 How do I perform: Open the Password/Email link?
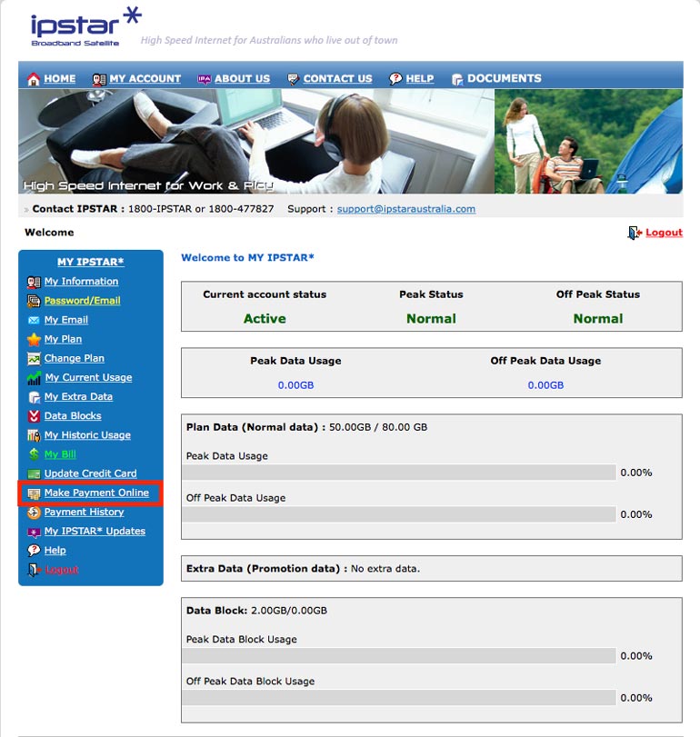click(82, 301)
